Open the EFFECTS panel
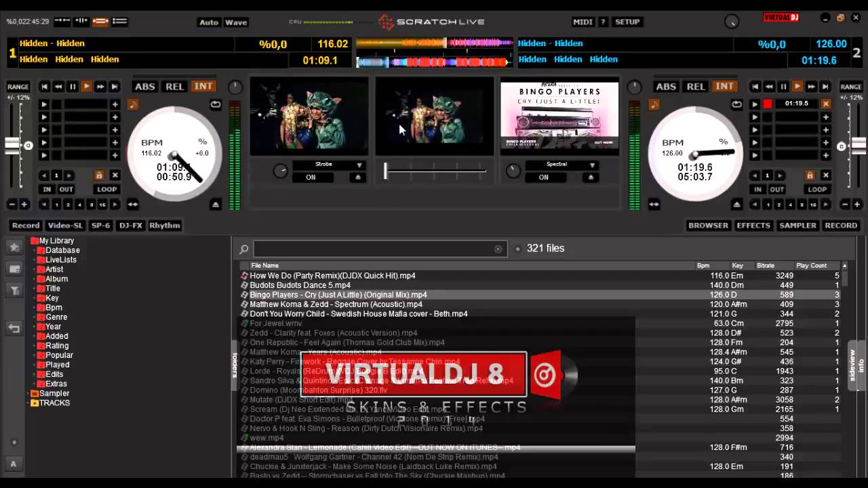This screenshot has width=868, height=488. [753, 225]
